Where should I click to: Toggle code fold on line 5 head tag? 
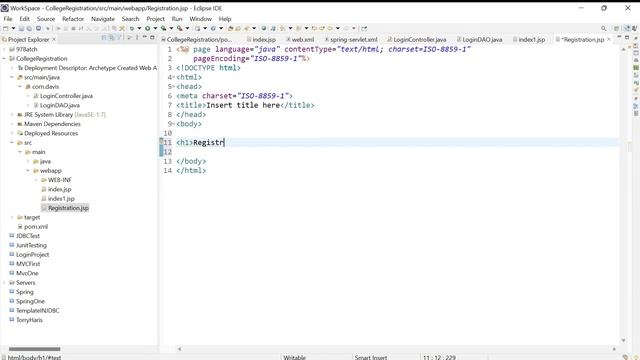click(174, 87)
